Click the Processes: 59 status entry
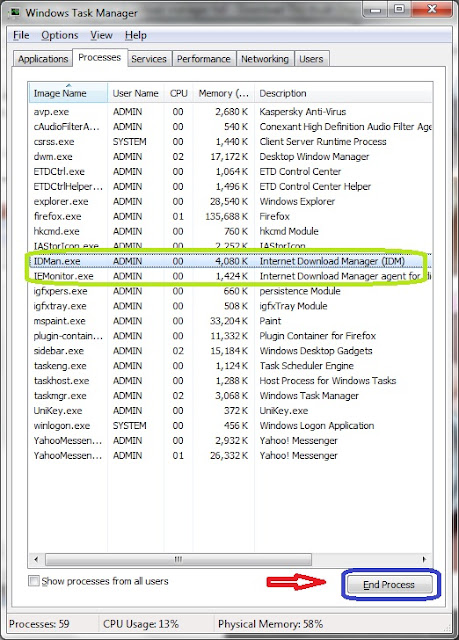The width and height of the screenshot is (459, 640). tap(39, 624)
